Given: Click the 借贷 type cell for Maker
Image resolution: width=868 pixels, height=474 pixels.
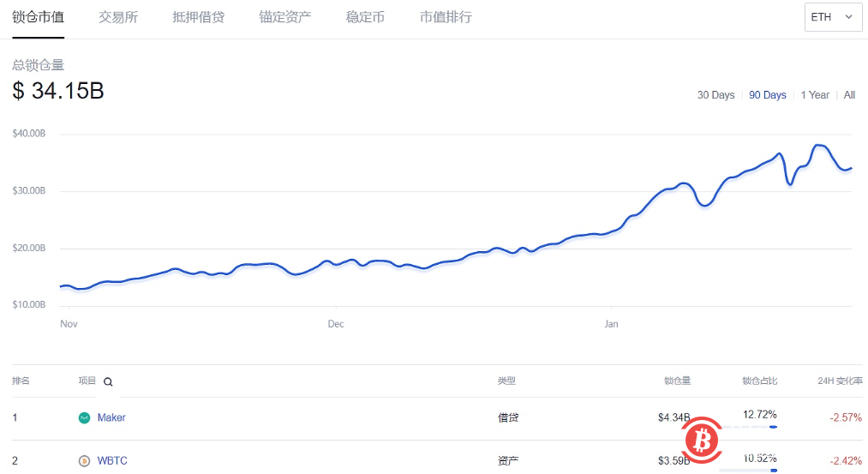Looking at the screenshot, I should tap(508, 417).
